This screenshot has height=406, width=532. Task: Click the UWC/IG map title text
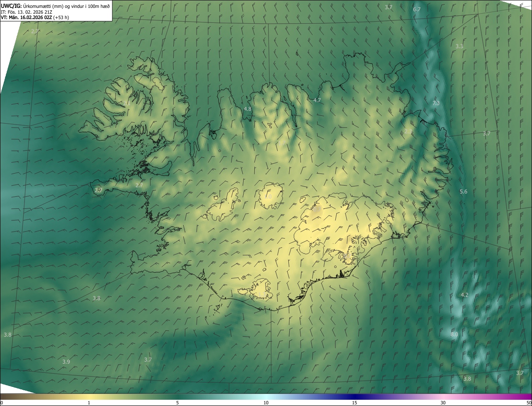11,5
